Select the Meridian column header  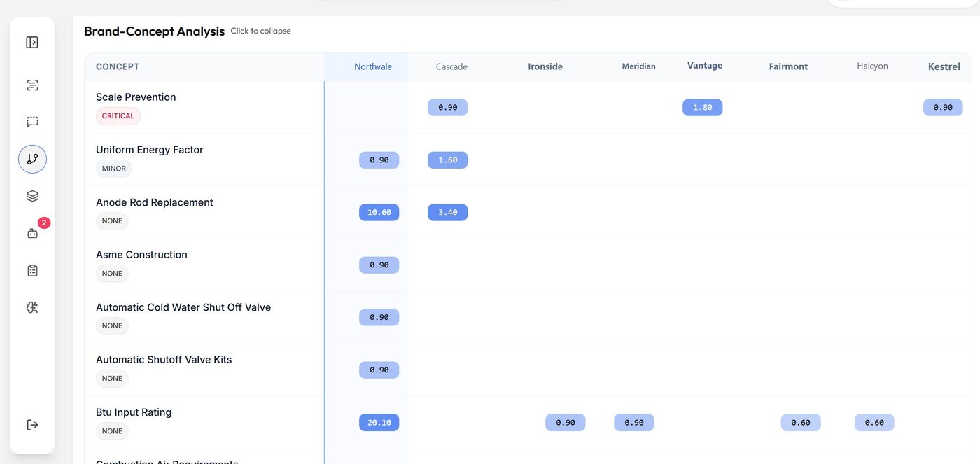tap(638, 66)
